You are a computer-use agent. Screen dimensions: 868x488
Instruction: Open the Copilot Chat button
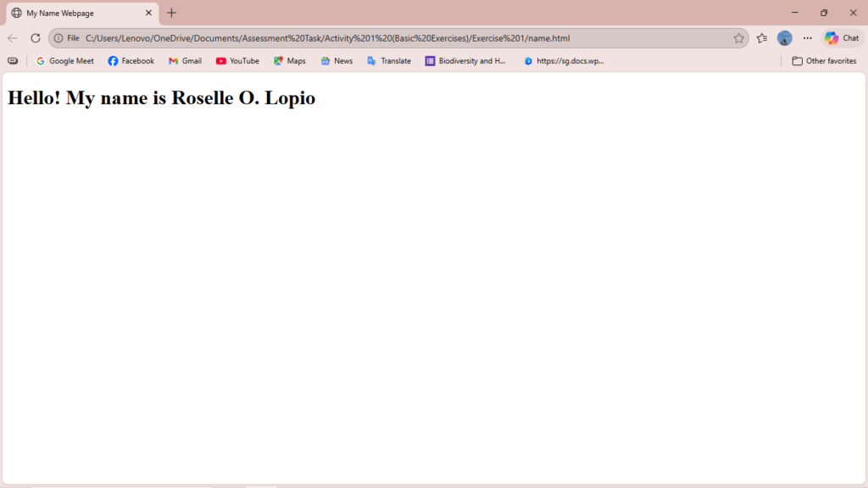tap(842, 38)
